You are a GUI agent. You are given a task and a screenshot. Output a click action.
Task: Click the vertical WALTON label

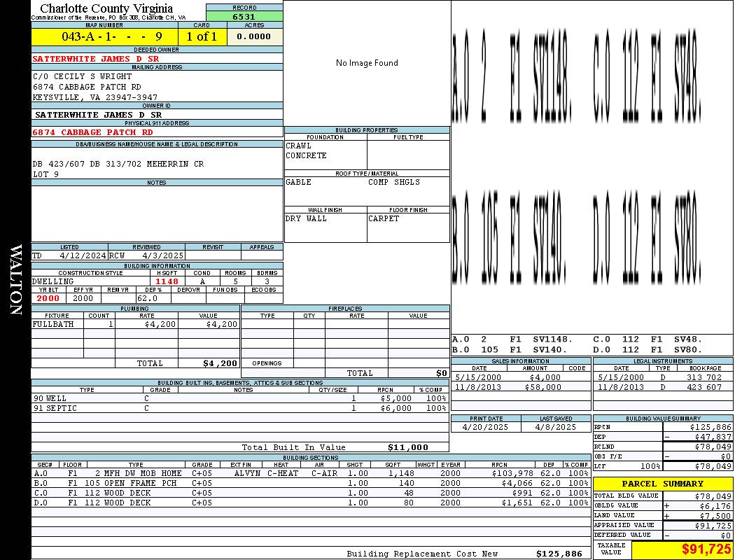[16, 279]
